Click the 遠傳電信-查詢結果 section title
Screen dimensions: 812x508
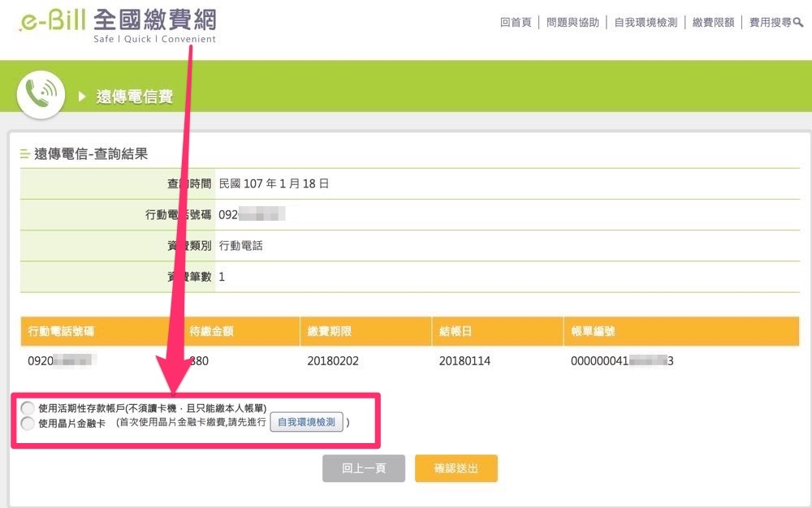(91, 153)
